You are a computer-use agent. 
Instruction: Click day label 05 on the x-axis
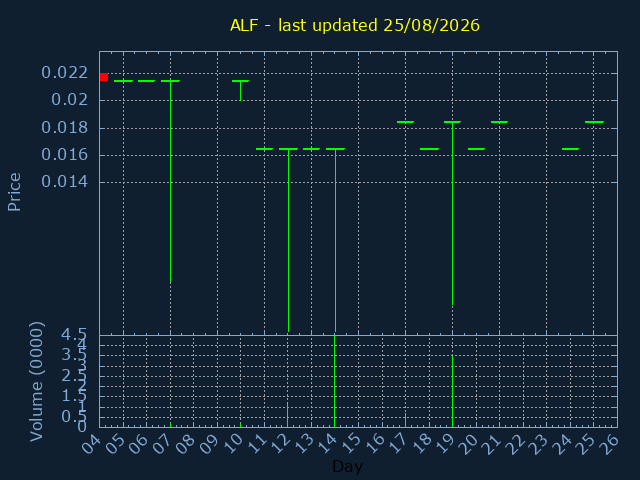115,444
